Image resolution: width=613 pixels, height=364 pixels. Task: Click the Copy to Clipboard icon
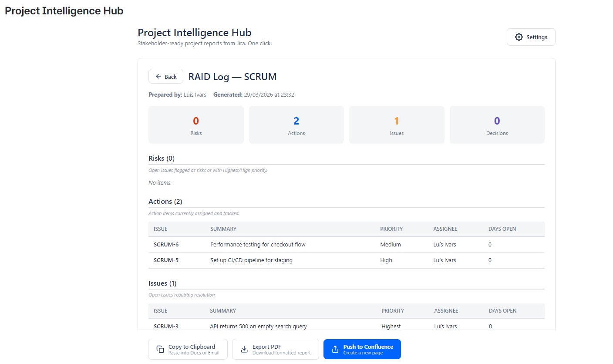[x=160, y=349]
